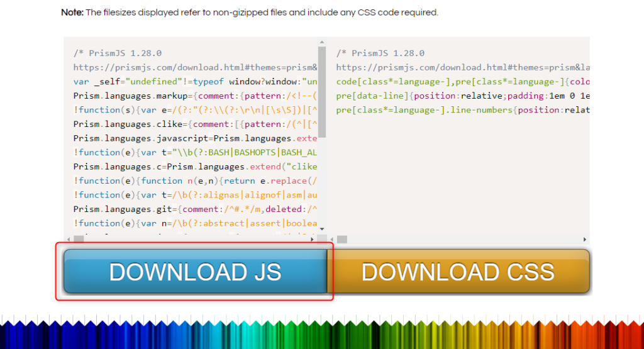Click JS code vertical scrollbar thumb
644x349 pixels.
pos(322,92)
